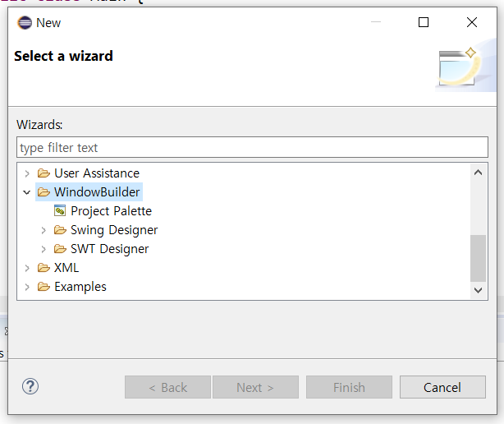Screen dimensions: 504x424
Task: Click the User Assistance folder icon
Action: pyautogui.click(x=44, y=173)
